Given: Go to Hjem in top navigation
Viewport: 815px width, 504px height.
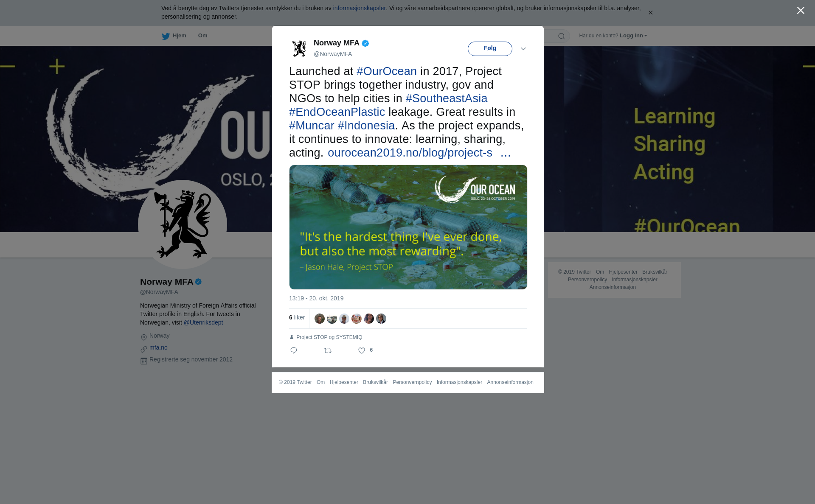Looking at the screenshot, I should pos(180,36).
